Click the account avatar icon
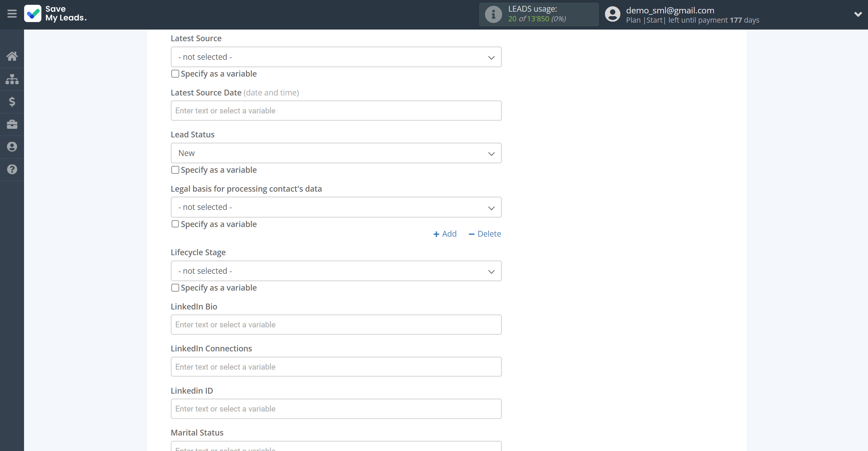 click(x=613, y=14)
